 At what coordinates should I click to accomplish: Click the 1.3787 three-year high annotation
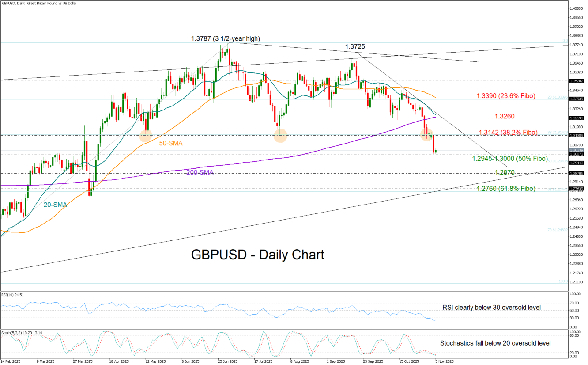(226, 39)
